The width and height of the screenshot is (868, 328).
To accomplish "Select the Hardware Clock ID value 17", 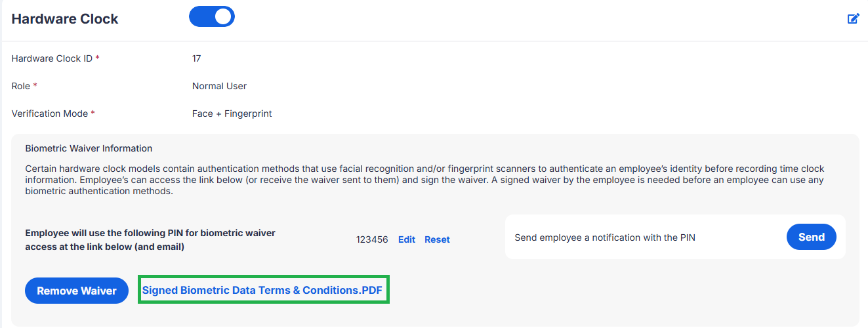I will tap(197, 58).
